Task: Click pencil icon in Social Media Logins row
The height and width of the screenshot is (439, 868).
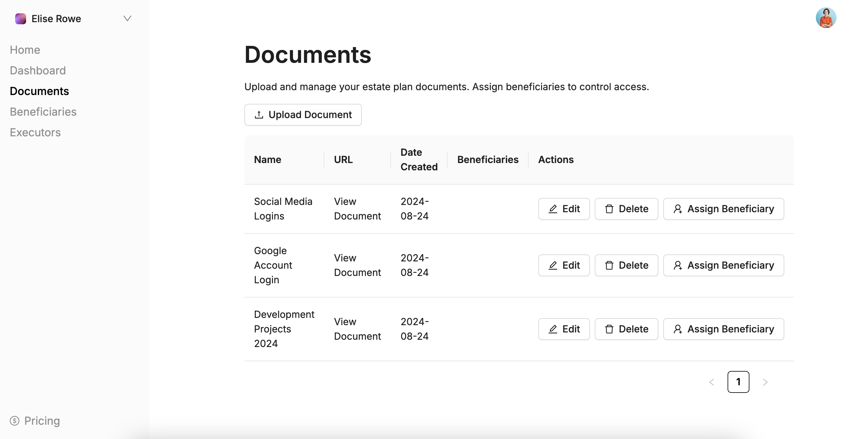Action: click(x=553, y=209)
